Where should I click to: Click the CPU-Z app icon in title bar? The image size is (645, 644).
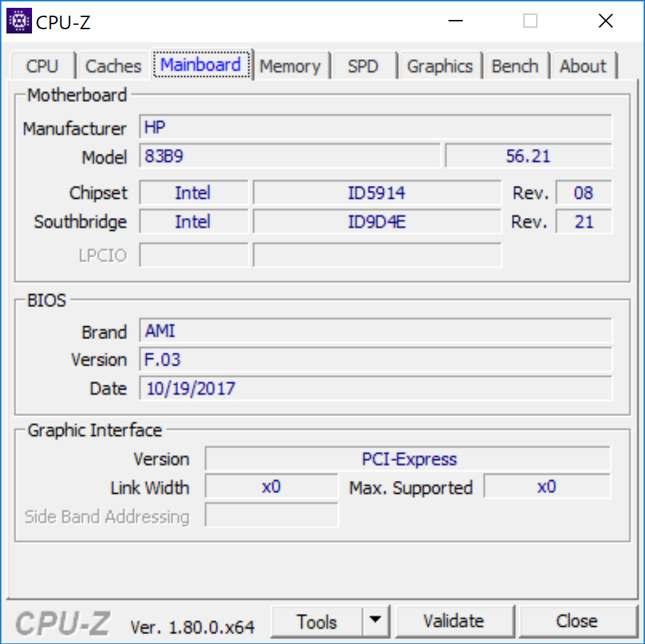point(18,21)
